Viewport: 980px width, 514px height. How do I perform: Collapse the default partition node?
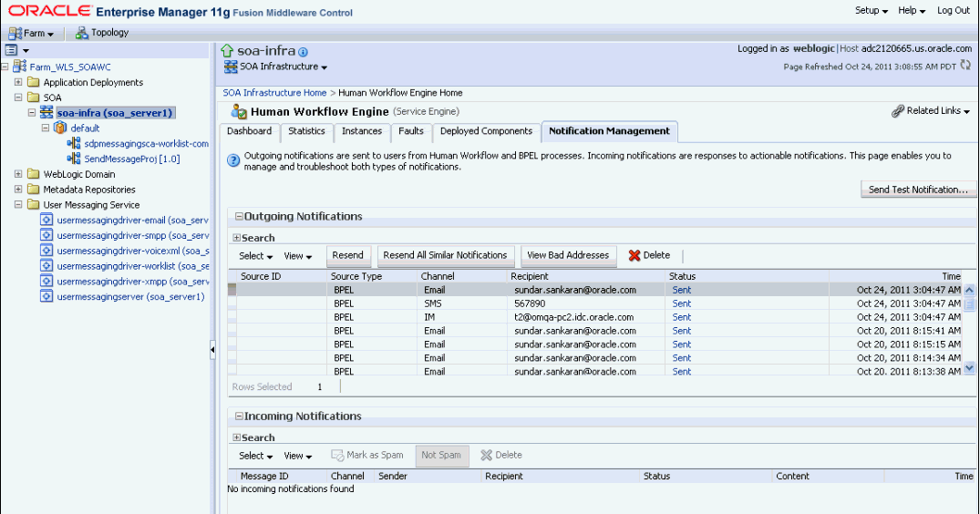[x=46, y=128]
